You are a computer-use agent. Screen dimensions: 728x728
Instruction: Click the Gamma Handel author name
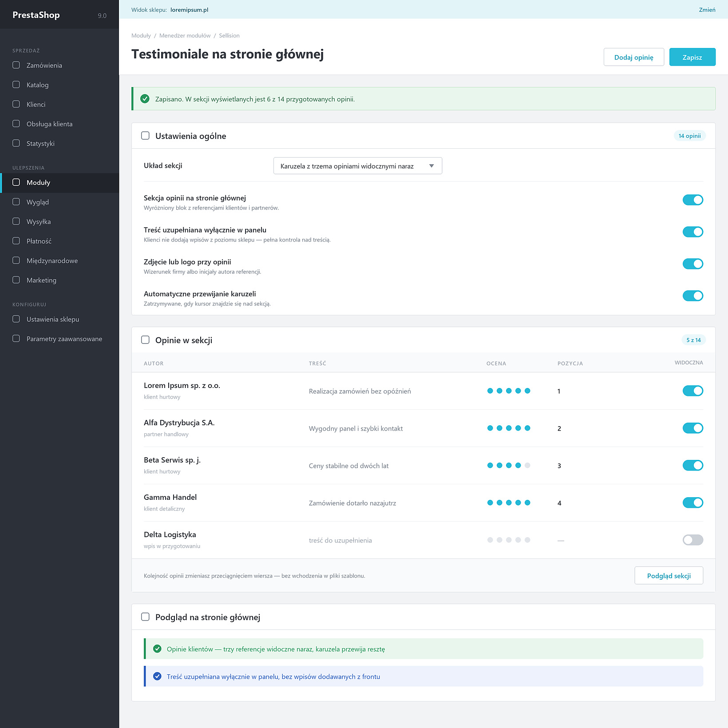pos(170,497)
